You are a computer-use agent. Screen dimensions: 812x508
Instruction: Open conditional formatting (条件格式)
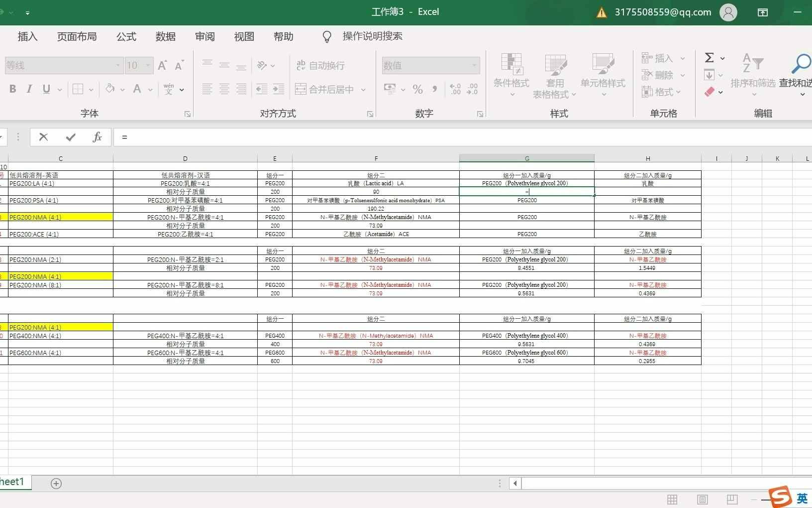click(x=511, y=75)
